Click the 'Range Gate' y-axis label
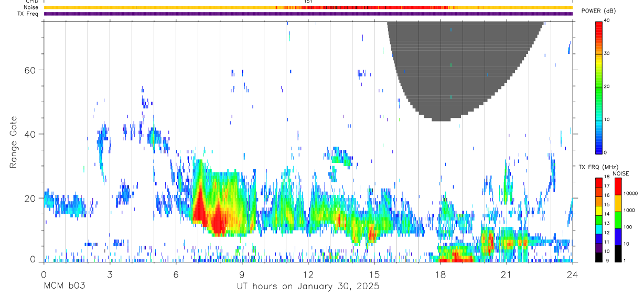 point(14,142)
